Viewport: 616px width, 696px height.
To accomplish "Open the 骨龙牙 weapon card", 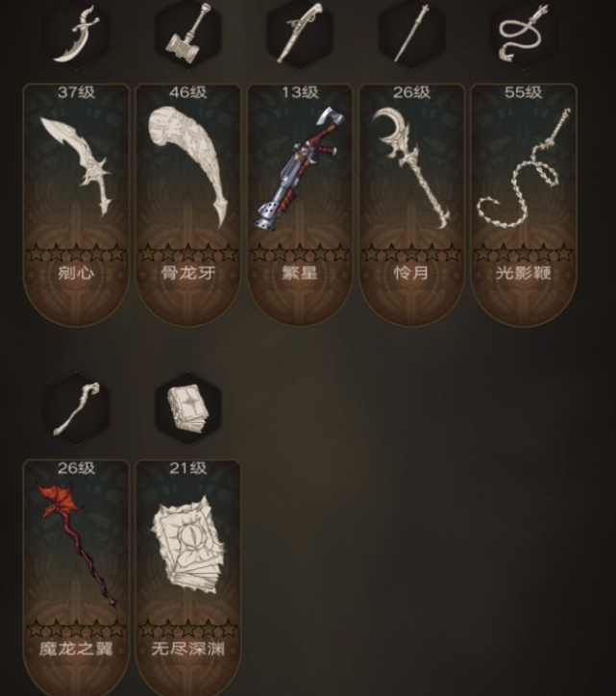I will point(188,205).
